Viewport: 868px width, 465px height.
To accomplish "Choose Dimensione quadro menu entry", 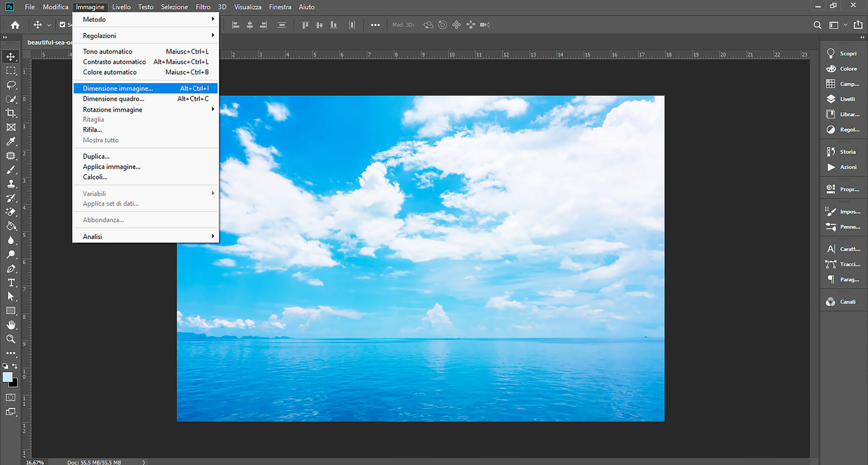I will pyautogui.click(x=145, y=99).
